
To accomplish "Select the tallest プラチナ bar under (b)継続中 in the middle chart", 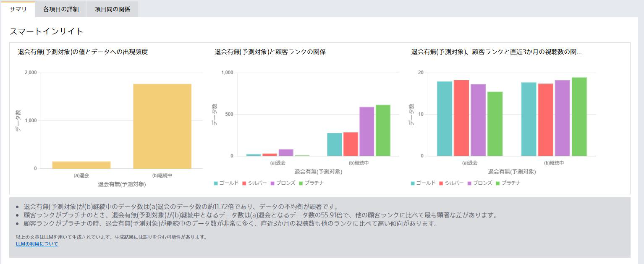I will 382,130.
